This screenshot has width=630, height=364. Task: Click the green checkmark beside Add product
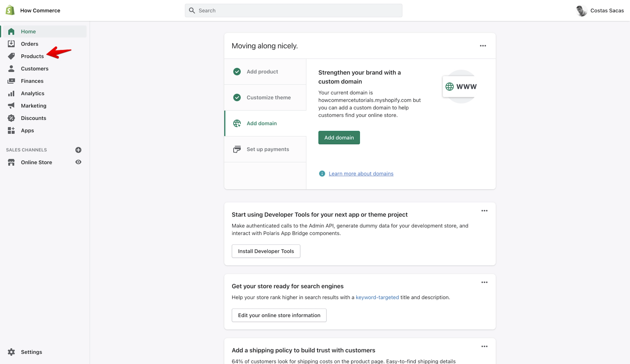coord(237,72)
